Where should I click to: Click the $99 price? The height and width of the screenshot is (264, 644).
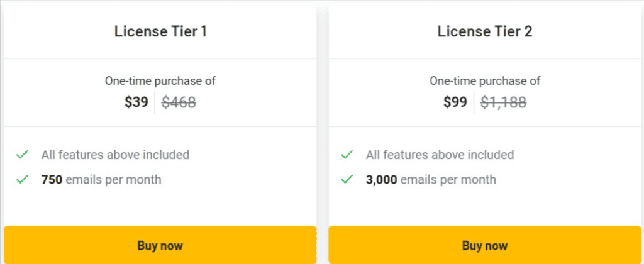coord(455,102)
